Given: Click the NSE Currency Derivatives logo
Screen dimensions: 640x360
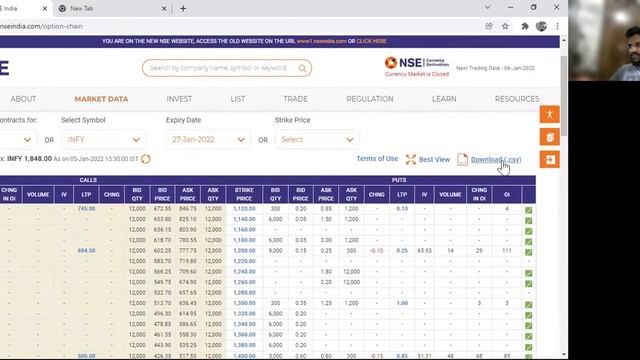Looking at the screenshot, I should [417, 63].
